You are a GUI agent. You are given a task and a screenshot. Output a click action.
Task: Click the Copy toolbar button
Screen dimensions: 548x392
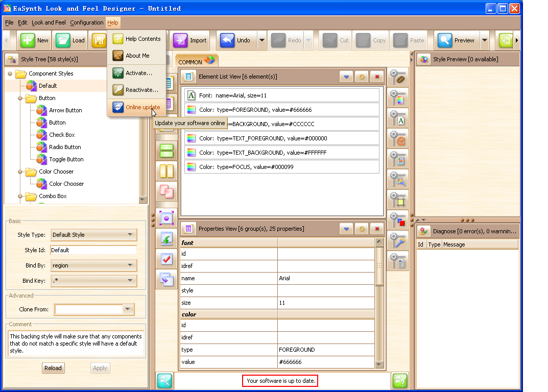(x=371, y=40)
